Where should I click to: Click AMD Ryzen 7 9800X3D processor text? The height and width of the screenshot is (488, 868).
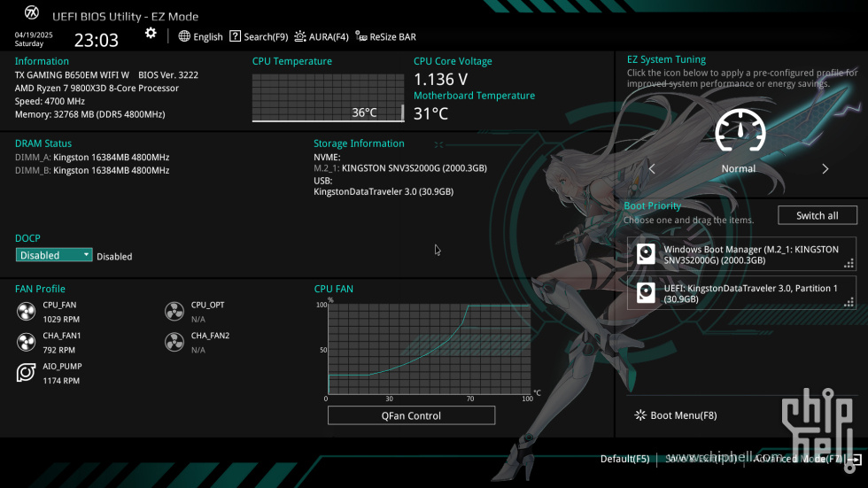tap(97, 88)
